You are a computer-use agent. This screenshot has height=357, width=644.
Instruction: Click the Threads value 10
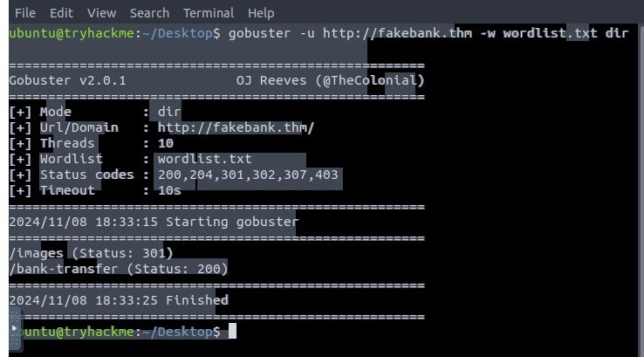[x=166, y=143]
